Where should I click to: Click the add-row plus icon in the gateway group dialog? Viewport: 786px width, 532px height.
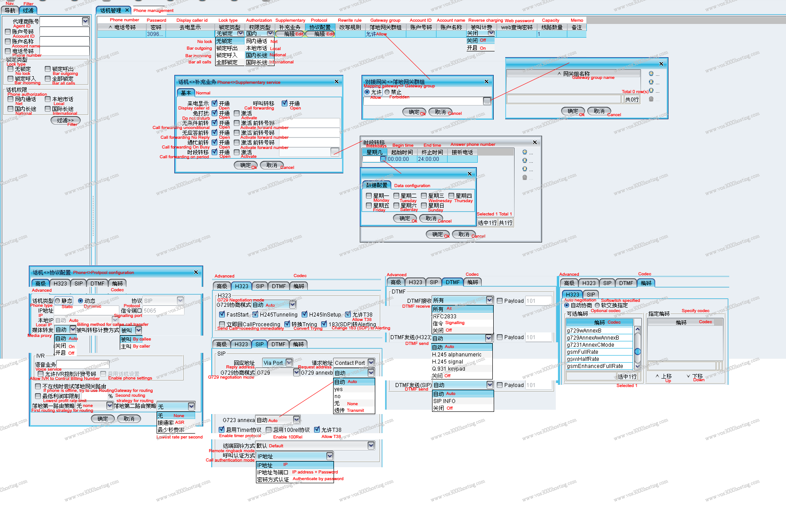651,74
